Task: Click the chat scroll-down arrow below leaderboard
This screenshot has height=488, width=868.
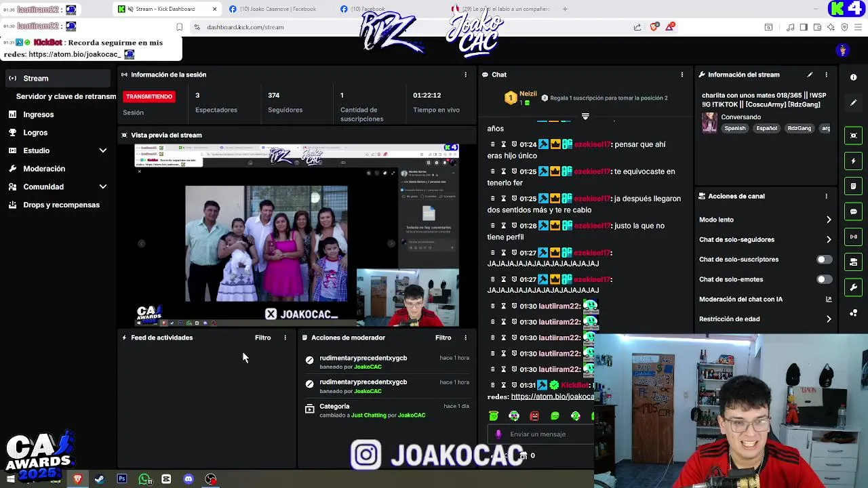Action: (x=585, y=117)
